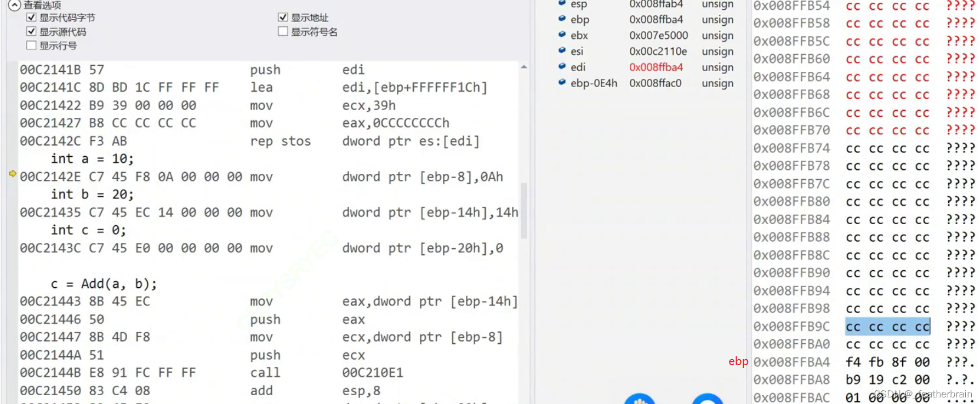
Task: Click the ebp-0E4h value 0x008ffac0
Action: tap(656, 83)
